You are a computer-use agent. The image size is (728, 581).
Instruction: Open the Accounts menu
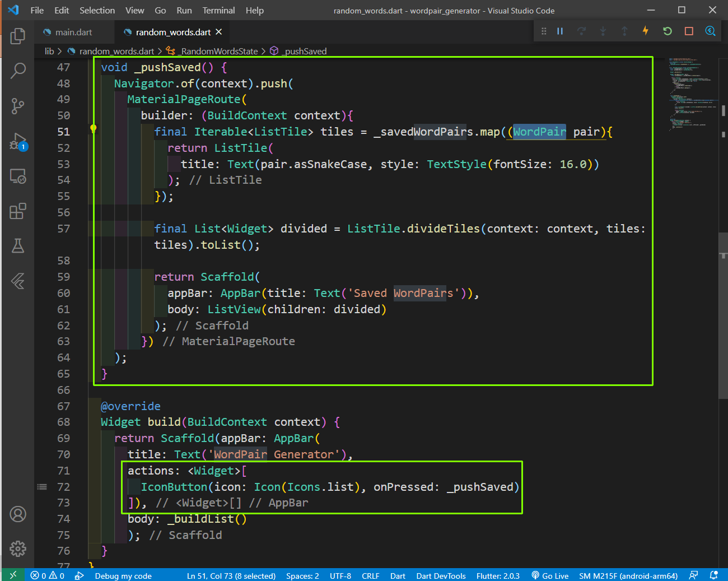18,514
